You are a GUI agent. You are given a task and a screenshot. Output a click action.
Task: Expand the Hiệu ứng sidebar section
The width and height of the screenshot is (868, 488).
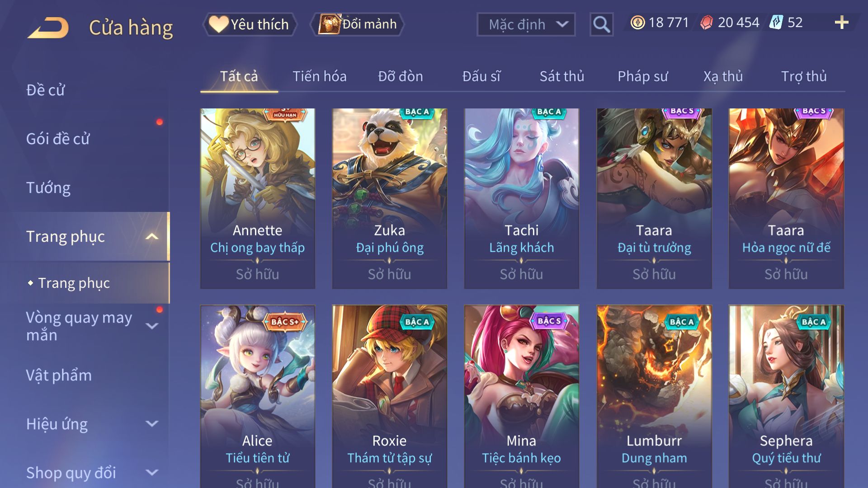pos(152,424)
